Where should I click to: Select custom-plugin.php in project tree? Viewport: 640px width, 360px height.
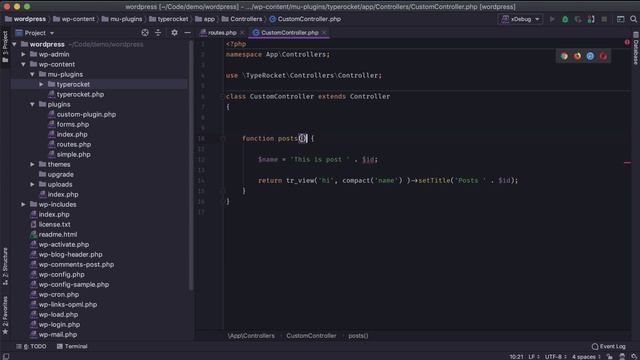[82, 114]
